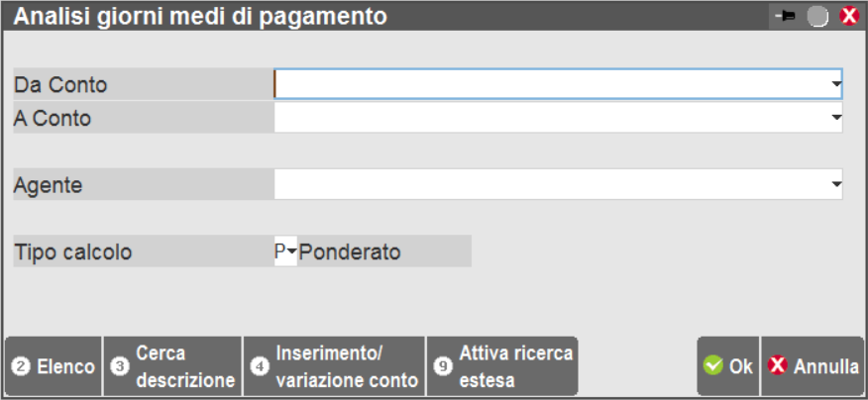Click the Agente label
Image resolution: width=868 pixels, height=400 pixels.
(x=48, y=184)
